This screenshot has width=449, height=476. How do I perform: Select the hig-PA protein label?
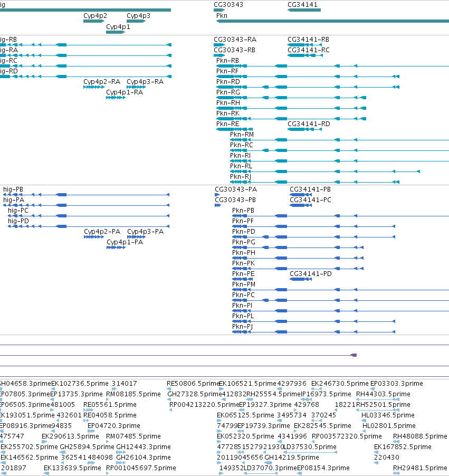(x=14, y=200)
